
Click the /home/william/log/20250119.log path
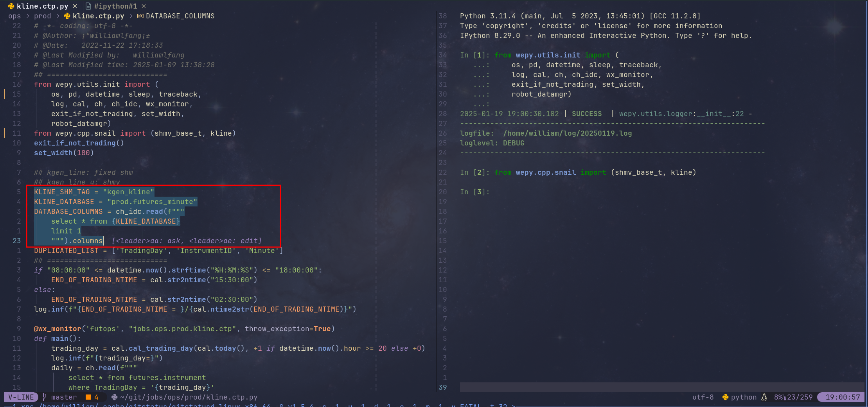tap(567, 133)
